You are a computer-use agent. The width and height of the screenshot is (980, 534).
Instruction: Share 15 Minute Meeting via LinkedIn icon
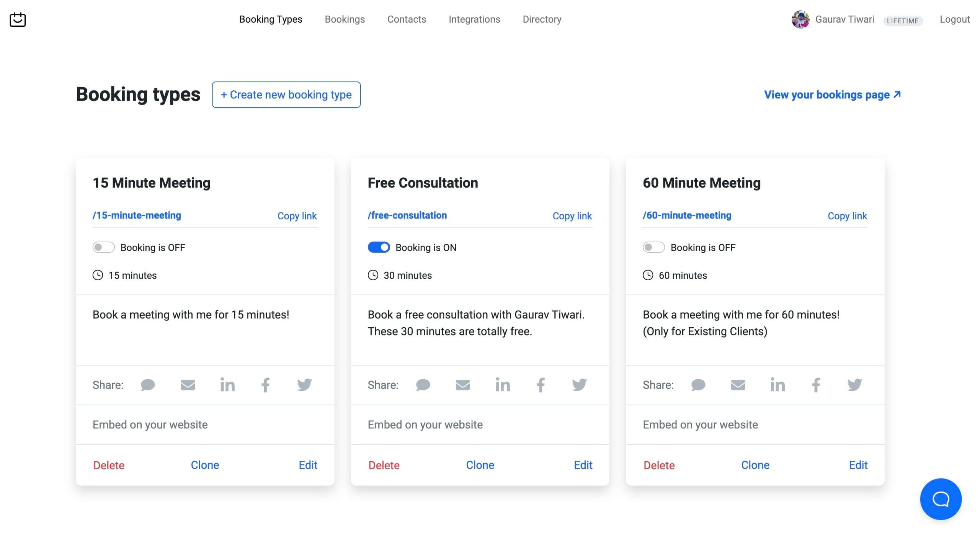(227, 385)
